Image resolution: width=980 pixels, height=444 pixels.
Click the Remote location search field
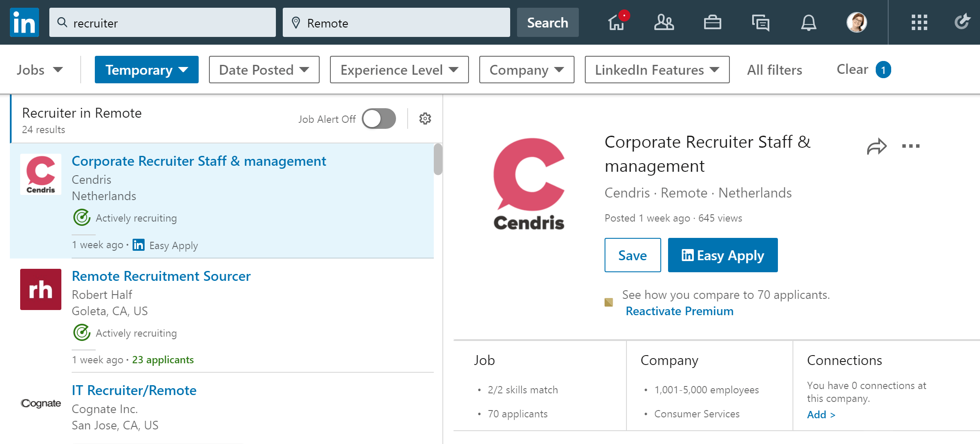396,22
